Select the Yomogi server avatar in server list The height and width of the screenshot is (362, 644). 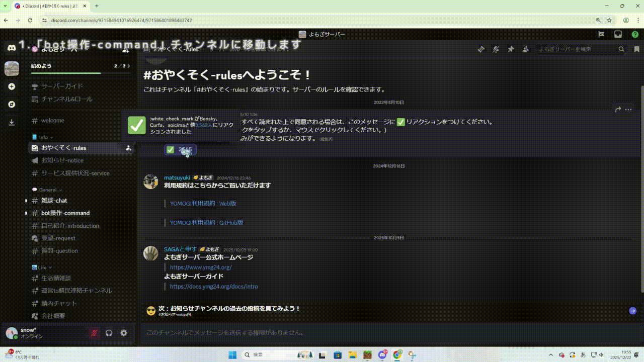click(x=12, y=68)
